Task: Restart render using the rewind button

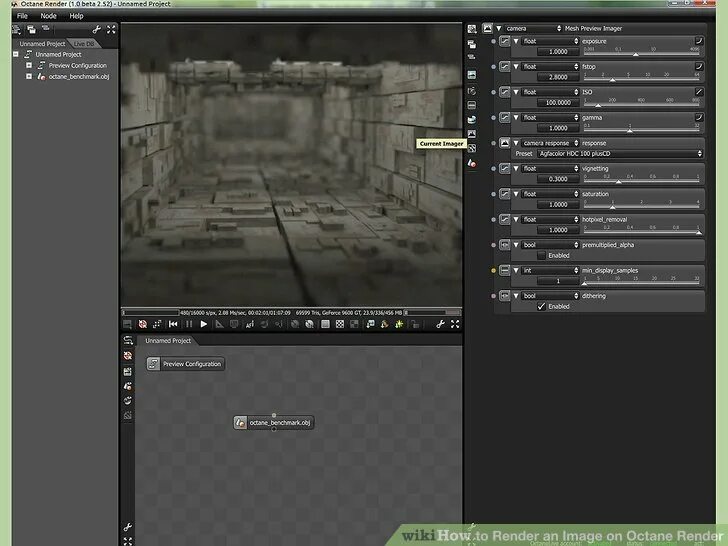Action: 173,324
